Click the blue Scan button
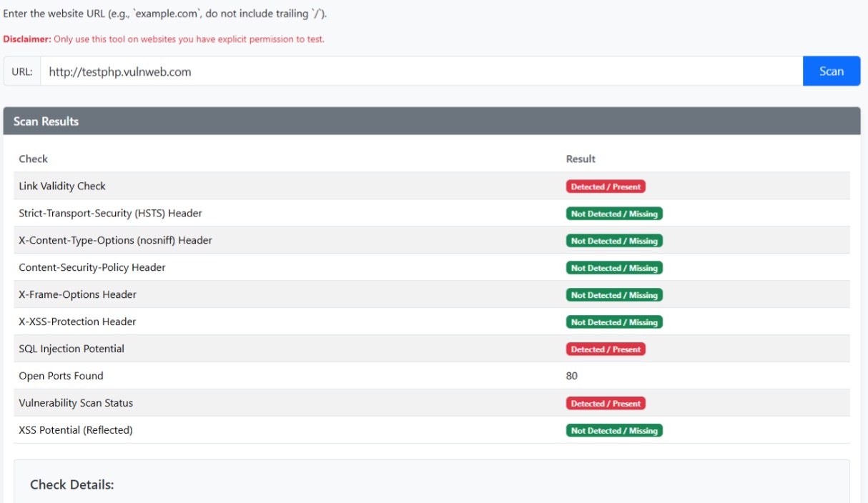Screen dimensions: 868x503 click(x=832, y=71)
